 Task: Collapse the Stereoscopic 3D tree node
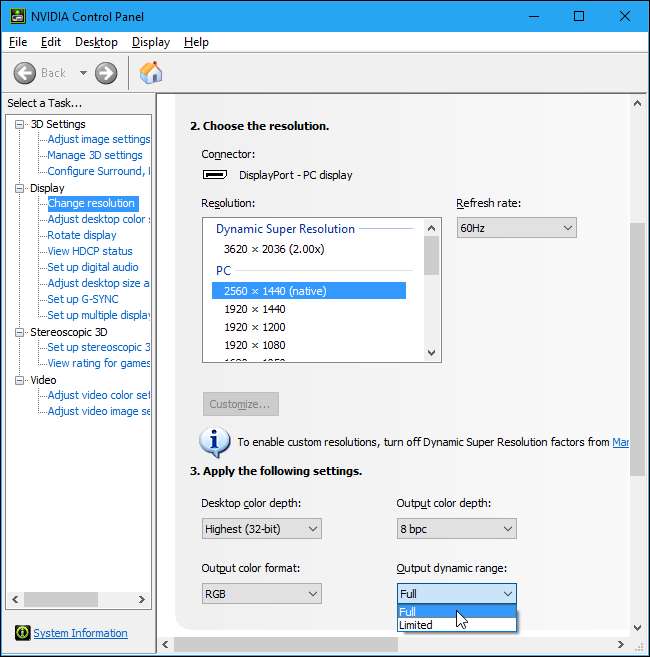tap(19, 332)
